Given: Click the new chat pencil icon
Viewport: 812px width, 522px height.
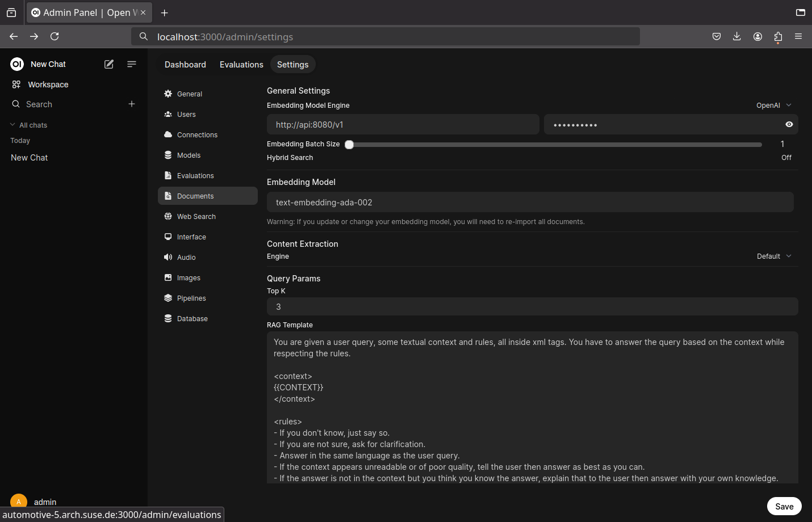Looking at the screenshot, I should (109, 64).
